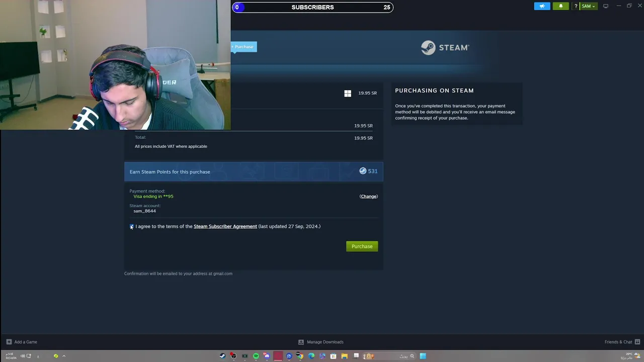Open Steam from the Windows taskbar
This screenshot has height=362, width=644.
point(222,356)
